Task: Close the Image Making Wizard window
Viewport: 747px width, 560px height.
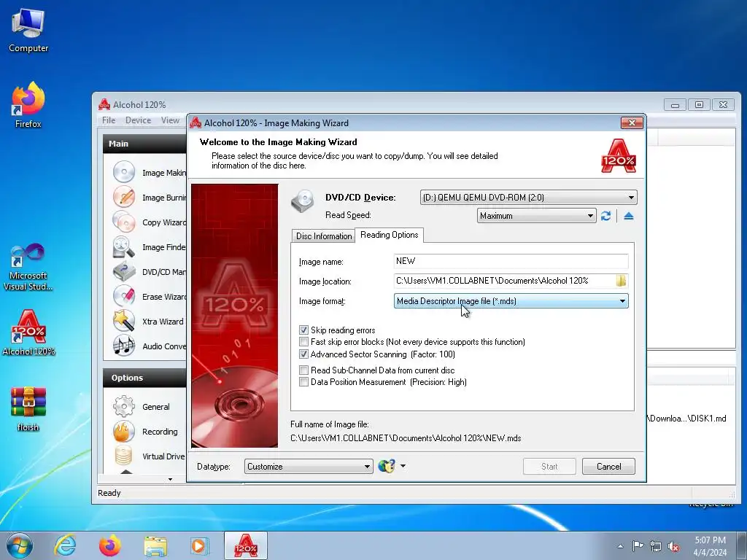Action: (x=632, y=122)
